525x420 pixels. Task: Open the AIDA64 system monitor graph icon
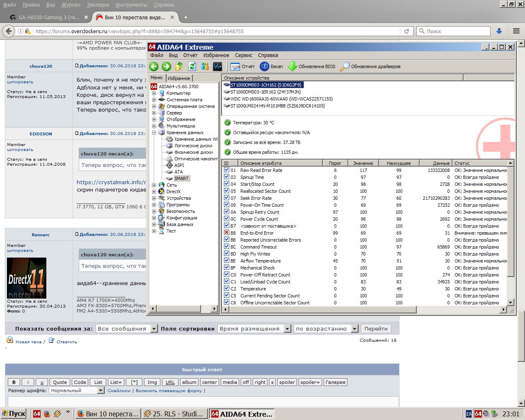click(x=217, y=66)
